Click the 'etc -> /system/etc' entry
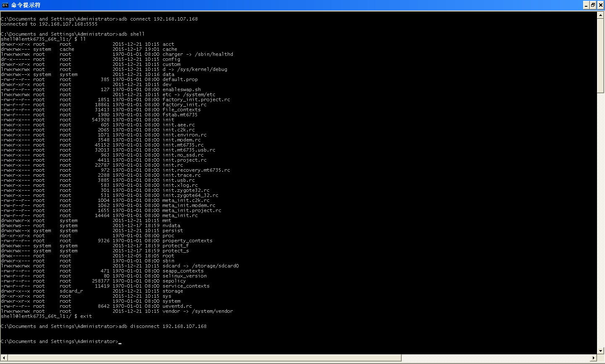The width and height of the screenshot is (605, 364). [x=189, y=94]
